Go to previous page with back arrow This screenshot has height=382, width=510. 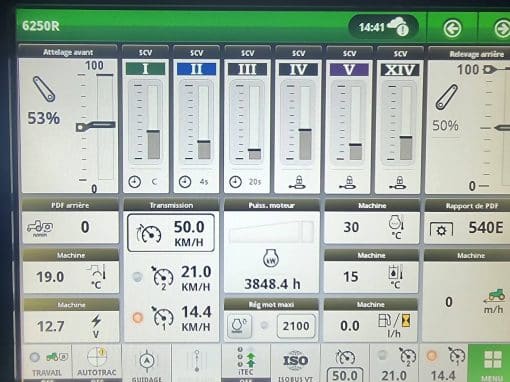452,28
